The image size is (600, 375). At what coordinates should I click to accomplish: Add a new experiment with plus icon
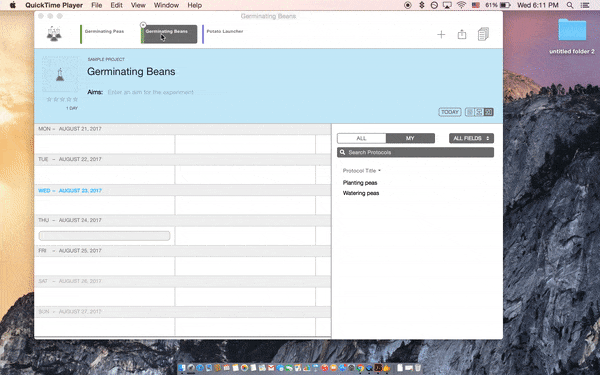click(441, 34)
